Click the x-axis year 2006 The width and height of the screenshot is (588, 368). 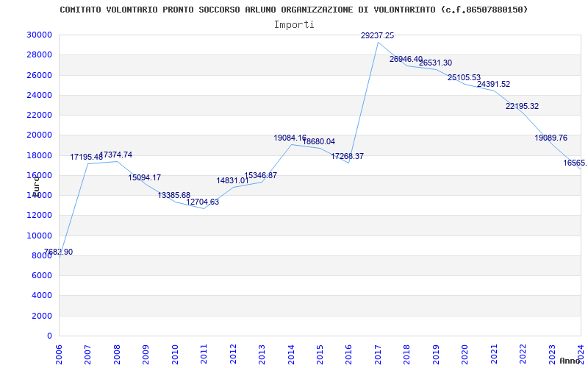pyautogui.click(x=60, y=354)
